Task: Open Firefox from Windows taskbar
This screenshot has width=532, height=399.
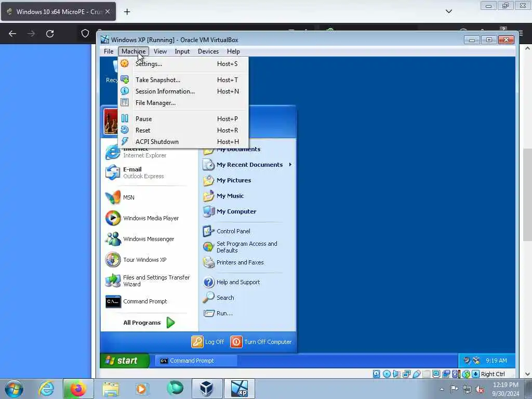Action: (78, 389)
